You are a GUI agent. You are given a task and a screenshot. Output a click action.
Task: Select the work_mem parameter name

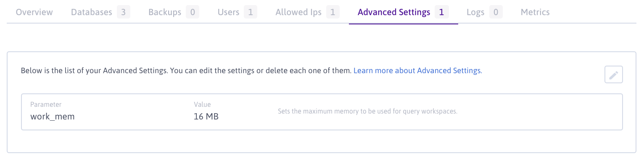point(52,117)
